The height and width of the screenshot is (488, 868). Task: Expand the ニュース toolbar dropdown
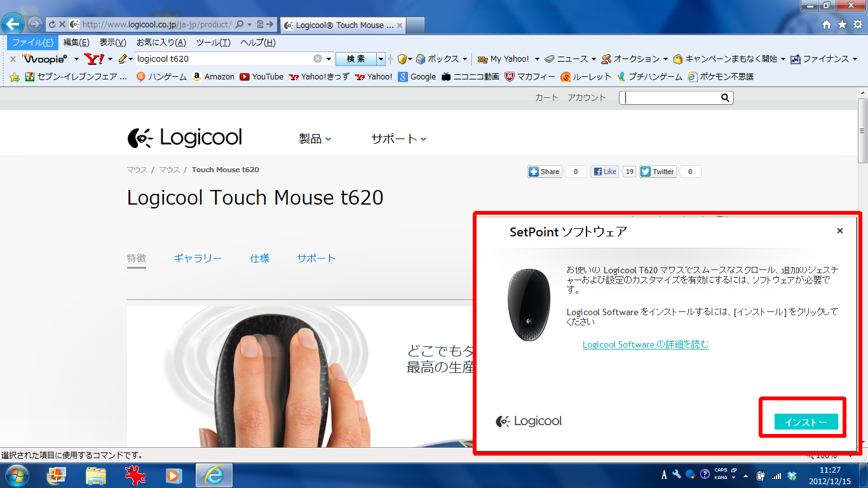point(593,59)
